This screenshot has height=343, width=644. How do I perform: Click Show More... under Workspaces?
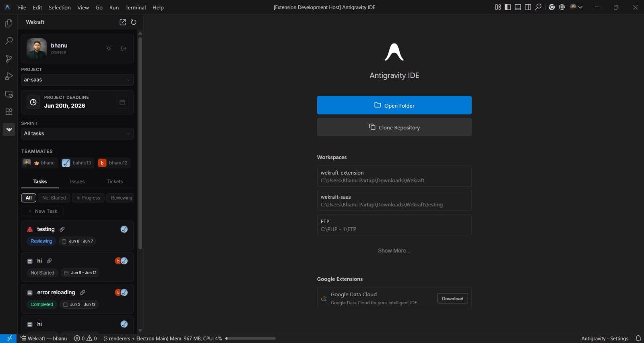coord(394,251)
